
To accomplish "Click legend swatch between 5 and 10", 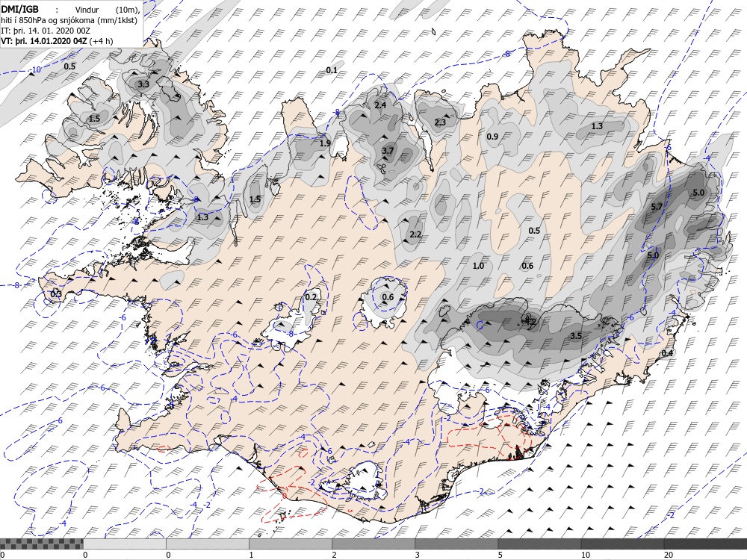I will (x=539, y=544).
